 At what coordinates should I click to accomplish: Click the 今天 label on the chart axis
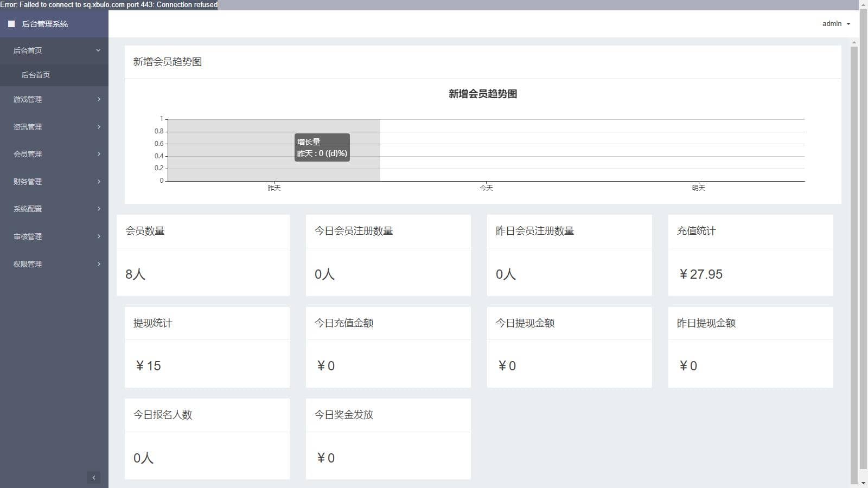pyautogui.click(x=486, y=188)
